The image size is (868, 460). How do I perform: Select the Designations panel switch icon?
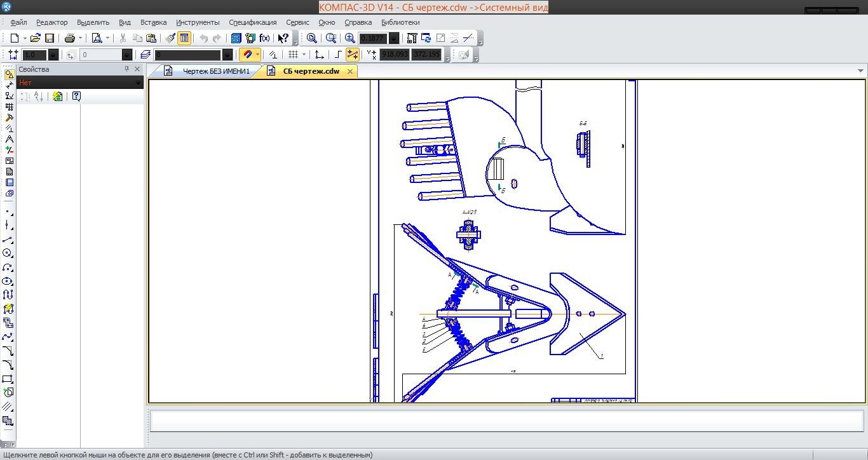coord(9,96)
